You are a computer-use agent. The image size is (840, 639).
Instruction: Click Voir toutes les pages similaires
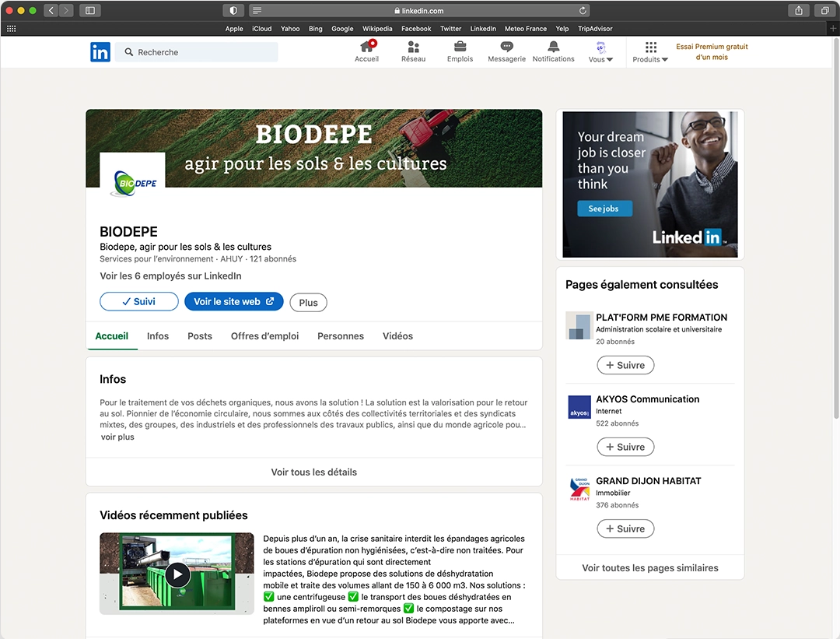(x=649, y=567)
